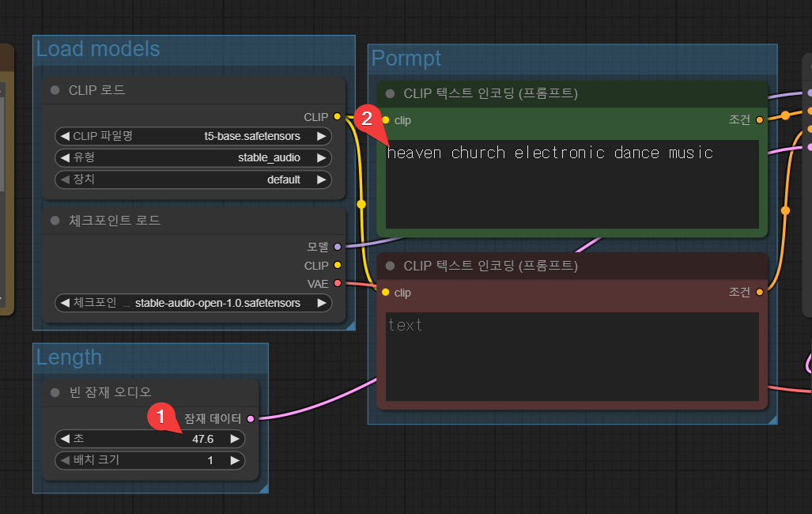Image resolution: width=812 pixels, height=514 pixels.
Task: Click the purple 모델 output port
Action: (x=338, y=247)
